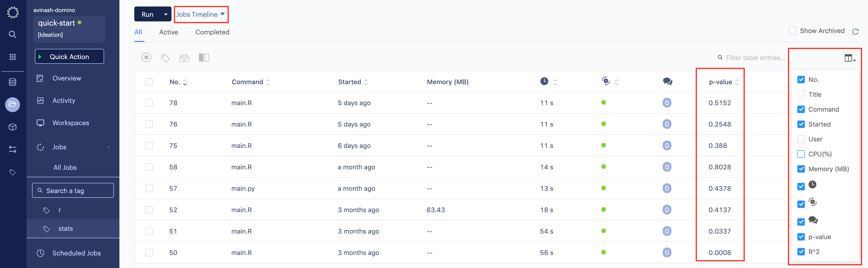Image resolution: width=868 pixels, height=268 pixels.
Task: Click the Quick Action button
Action: click(69, 56)
